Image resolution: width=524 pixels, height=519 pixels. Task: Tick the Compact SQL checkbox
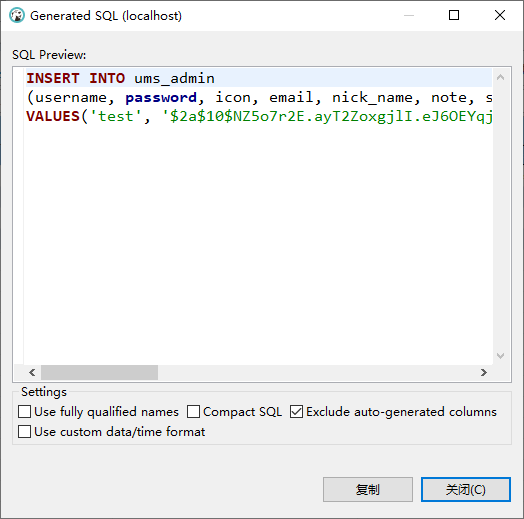click(193, 412)
